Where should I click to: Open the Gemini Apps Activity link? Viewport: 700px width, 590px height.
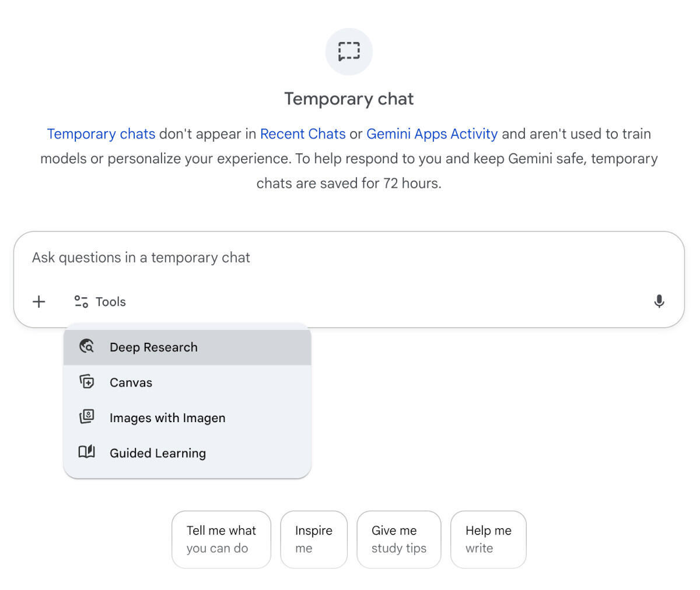click(x=432, y=134)
